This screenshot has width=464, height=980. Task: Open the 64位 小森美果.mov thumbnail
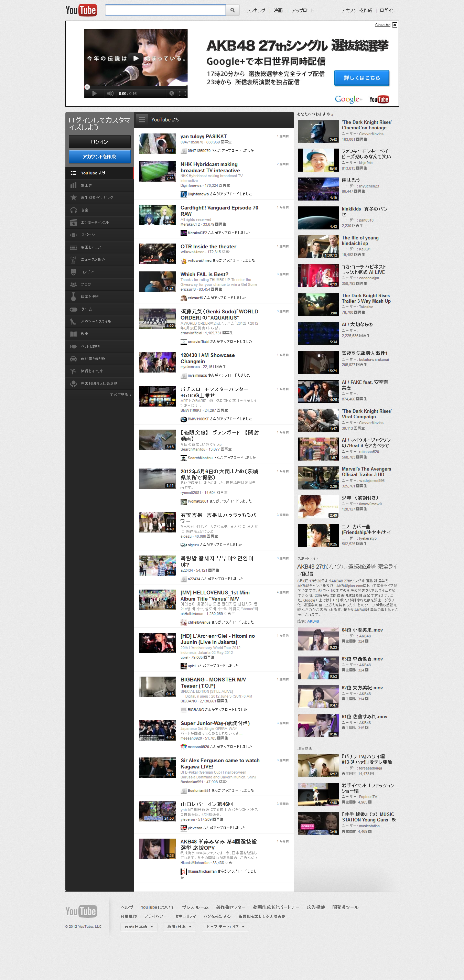319,639
